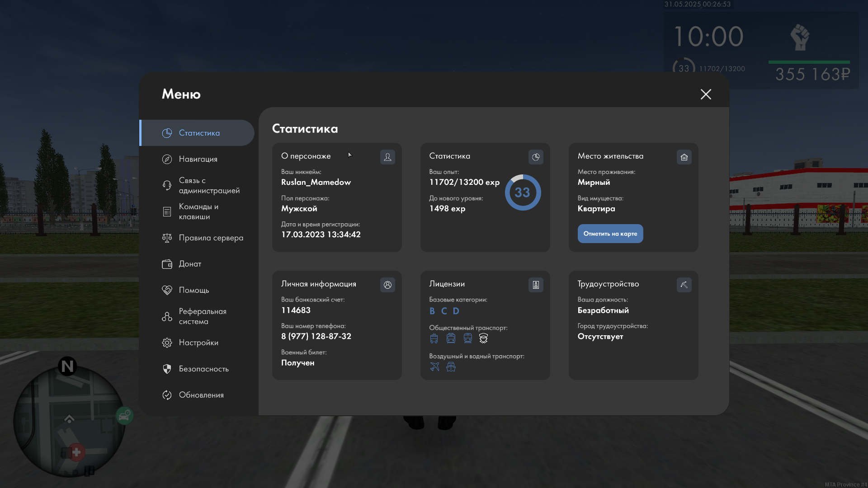Click the document icon in Лицензии card
This screenshot has height=488, width=868.
[536, 285]
